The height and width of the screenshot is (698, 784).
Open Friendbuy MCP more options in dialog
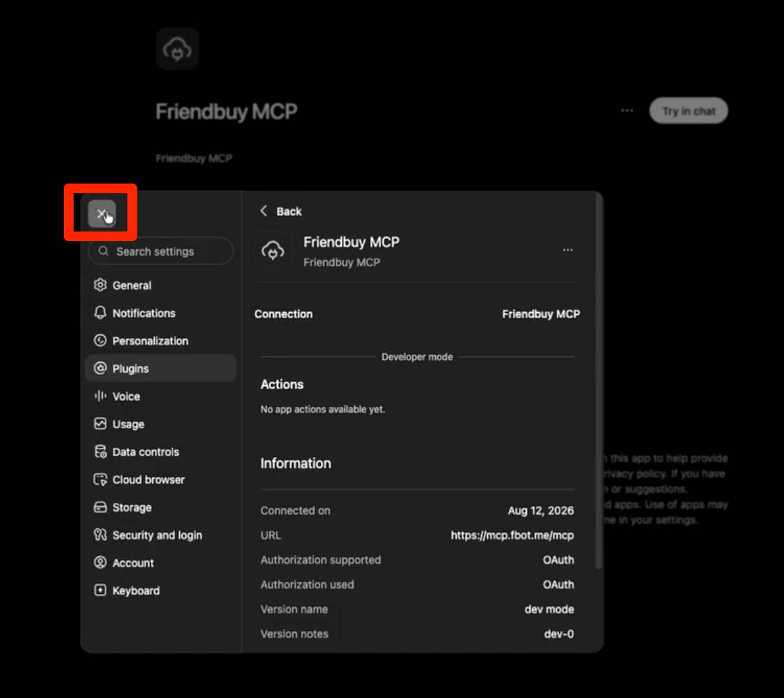(x=568, y=250)
